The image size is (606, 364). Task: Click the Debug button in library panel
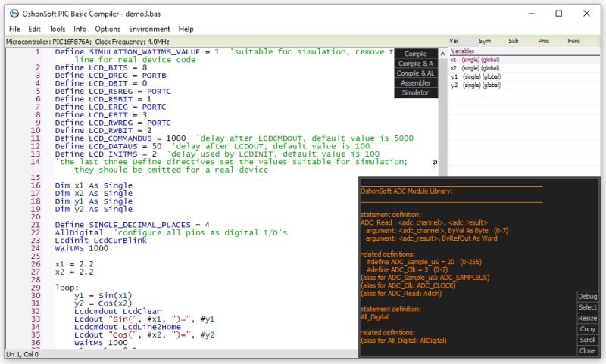pos(588,297)
